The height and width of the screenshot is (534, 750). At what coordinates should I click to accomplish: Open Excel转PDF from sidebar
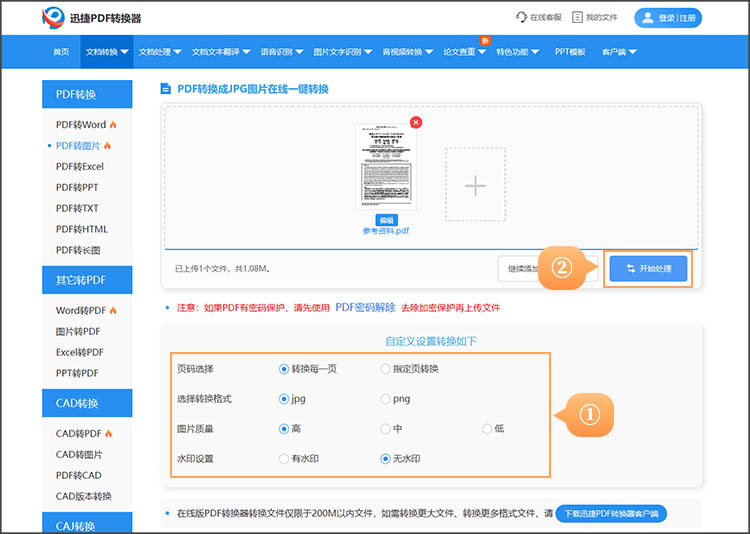click(79, 352)
